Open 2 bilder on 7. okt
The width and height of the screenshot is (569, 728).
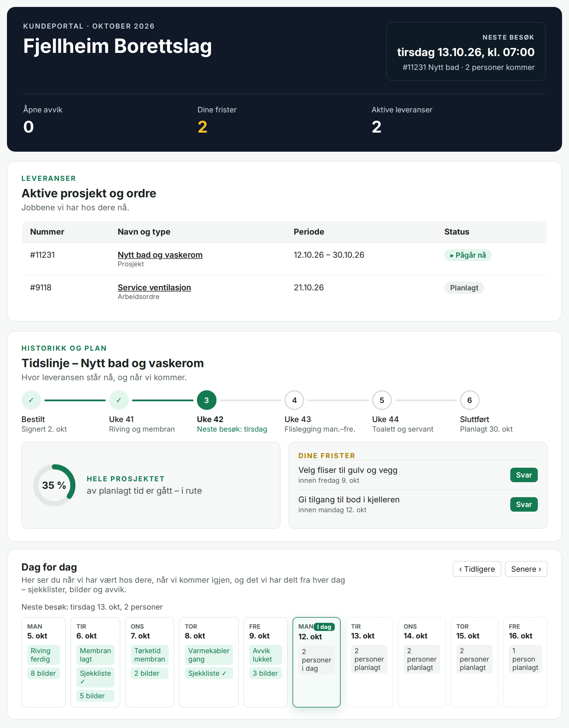(x=149, y=673)
